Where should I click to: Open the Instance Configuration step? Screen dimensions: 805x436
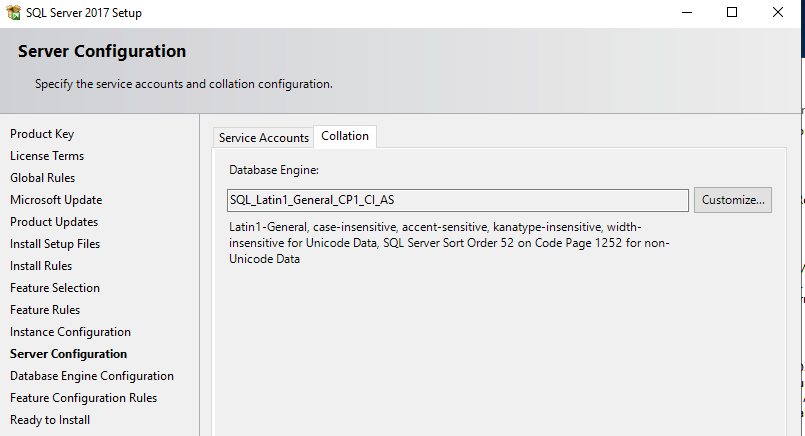70,332
